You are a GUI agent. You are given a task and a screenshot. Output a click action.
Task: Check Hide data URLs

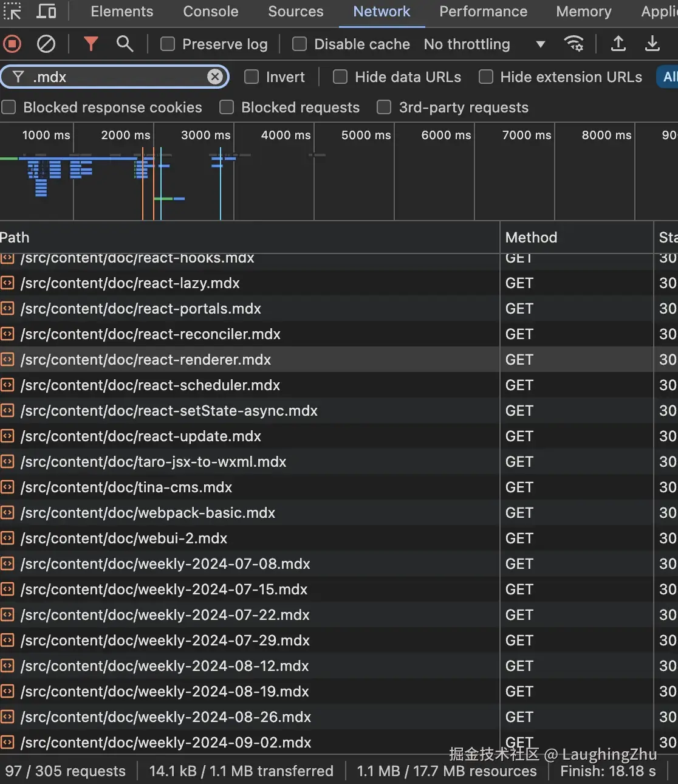tap(340, 77)
